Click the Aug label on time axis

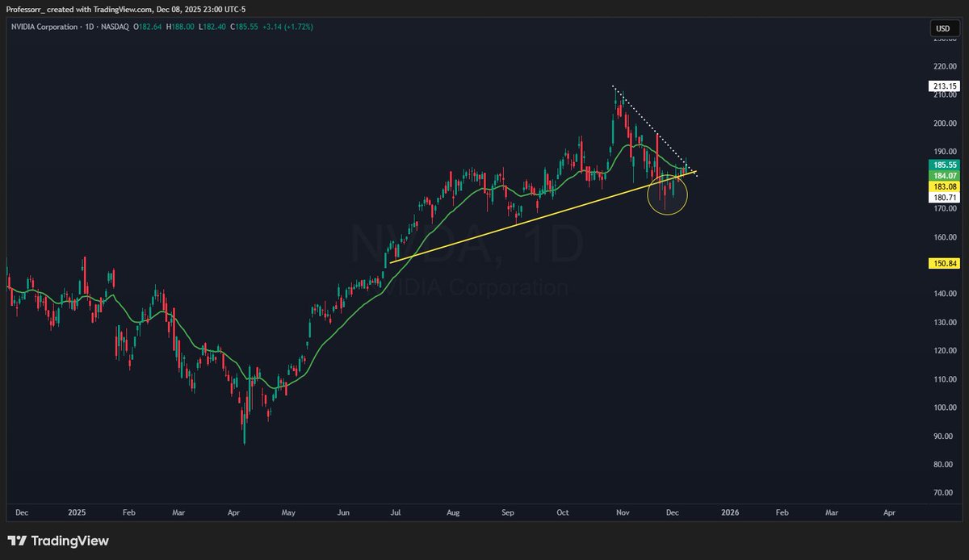pos(453,512)
